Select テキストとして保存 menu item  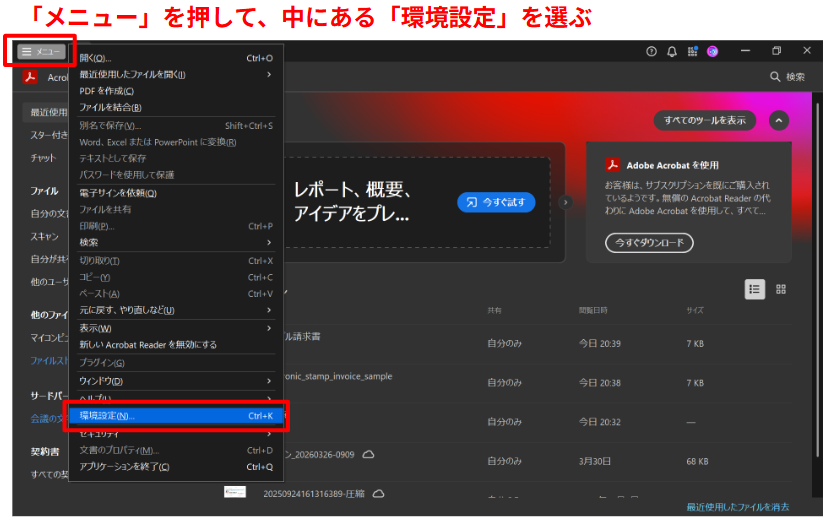coord(176,158)
